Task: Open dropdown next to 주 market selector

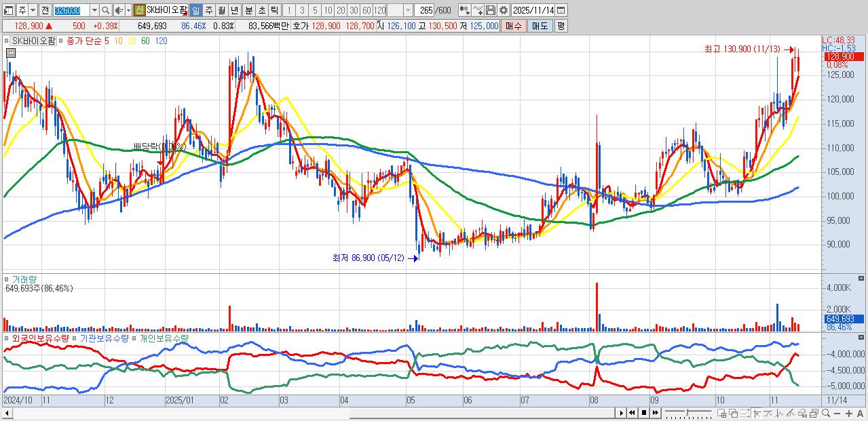Action: click(x=33, y=11)
